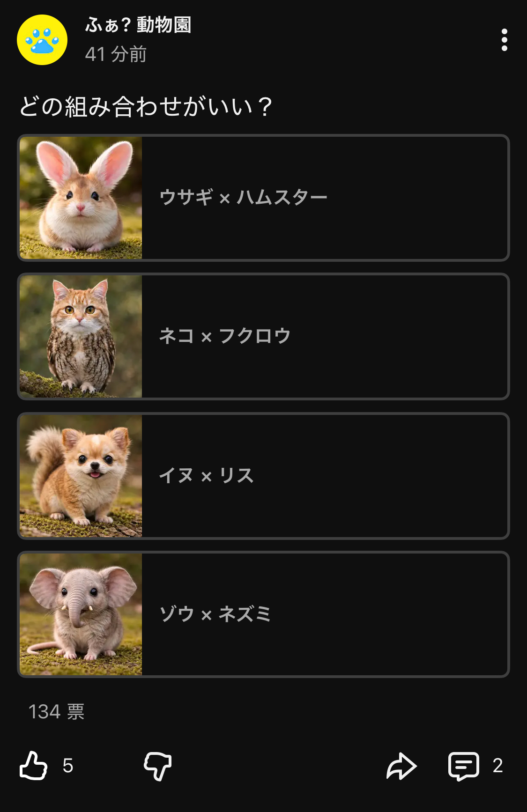Tap the like count number 5

68,766
